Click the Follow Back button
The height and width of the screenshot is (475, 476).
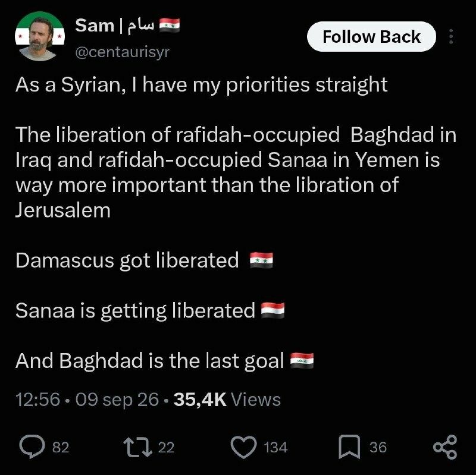tap(371, 37)
